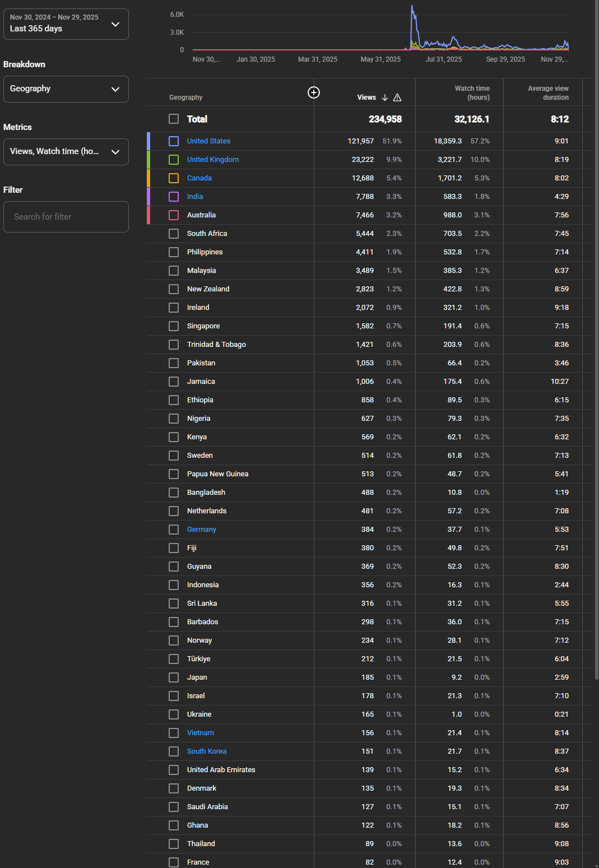599x868 pixels.
Task: Click the sort arrow next to Views
Action: click(x=385, y=98)
